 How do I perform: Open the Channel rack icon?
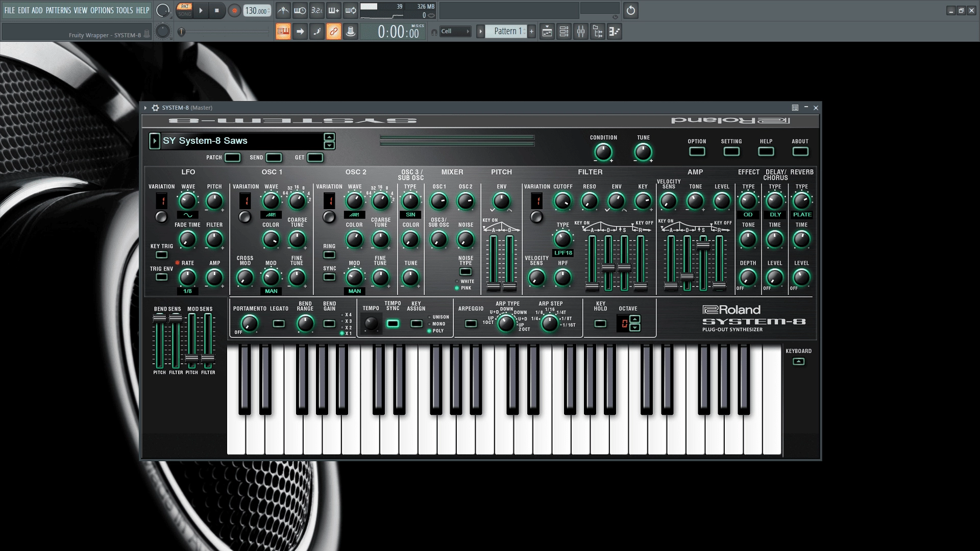click(564, 32)
